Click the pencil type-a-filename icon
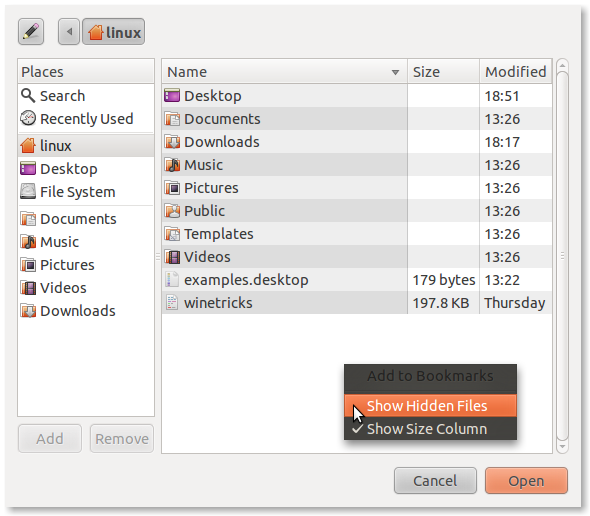This screenshot has height=516, width=590. click(x=31, y=32)
